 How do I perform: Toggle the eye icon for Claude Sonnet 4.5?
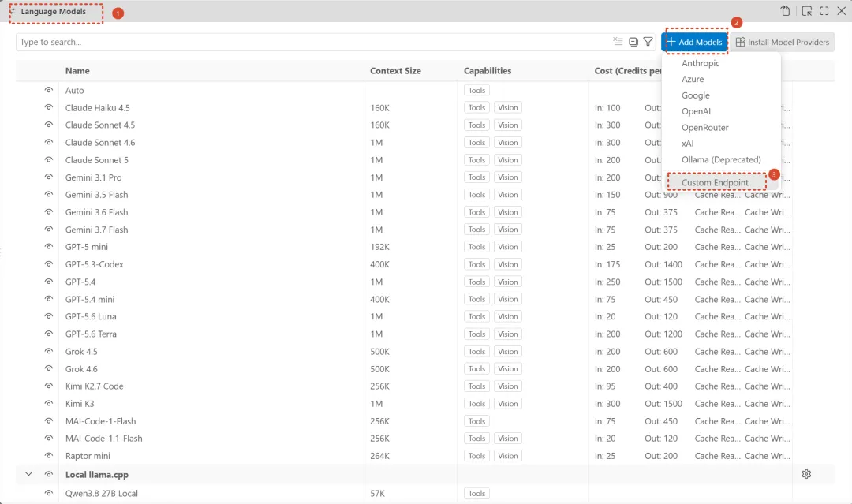tap(49, 125)
